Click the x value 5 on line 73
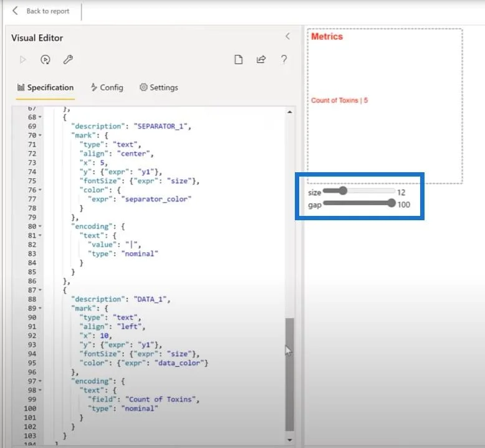The width and height of the screenshot is (485, 448). [x=102, y=163]
